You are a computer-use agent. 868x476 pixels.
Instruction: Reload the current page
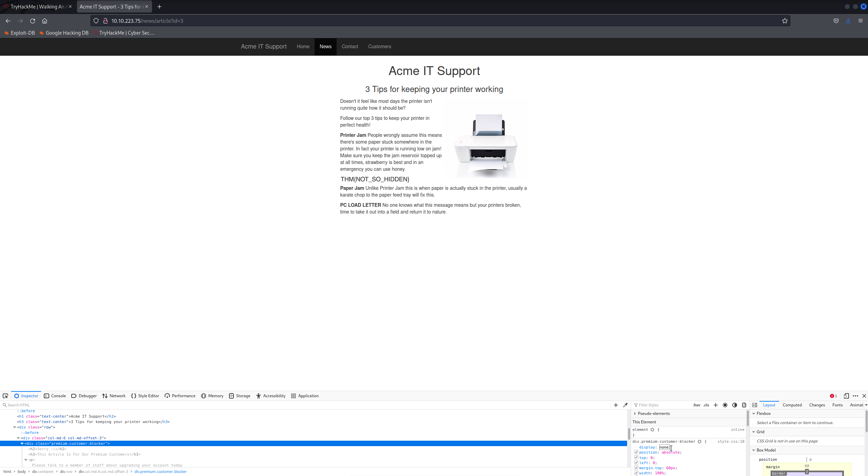[33, 21]
